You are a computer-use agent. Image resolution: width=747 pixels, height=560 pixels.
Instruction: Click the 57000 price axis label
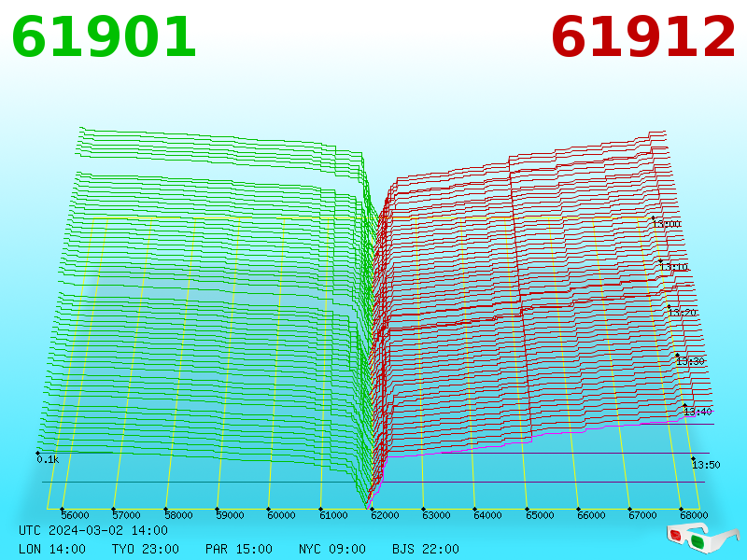point(127,515)
